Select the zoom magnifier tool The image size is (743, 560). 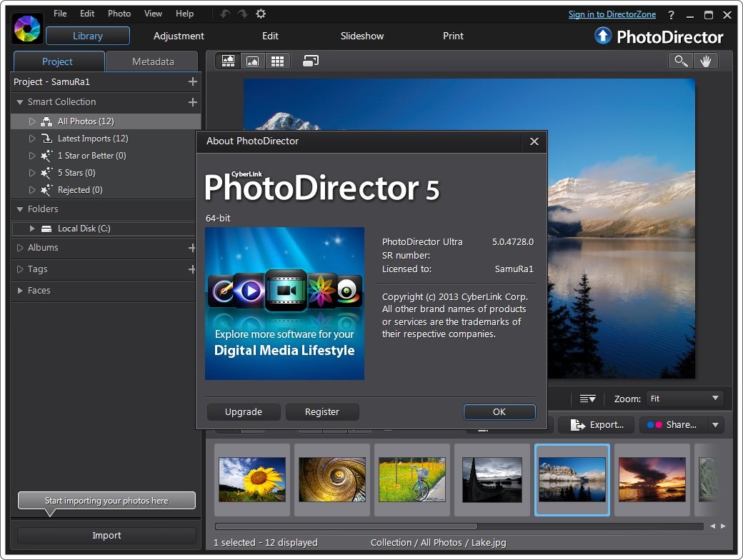click(x=681, y=61)
